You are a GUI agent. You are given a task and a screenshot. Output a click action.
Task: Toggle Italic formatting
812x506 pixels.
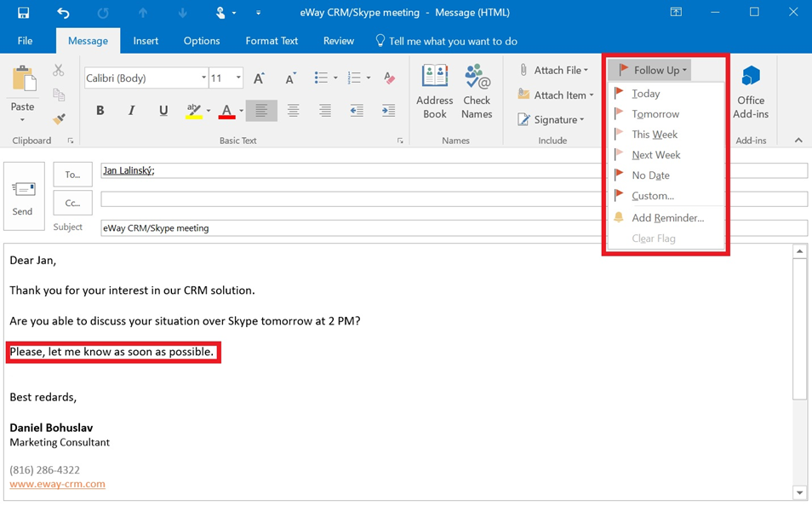pyautogui.click(x=131, y=111)
